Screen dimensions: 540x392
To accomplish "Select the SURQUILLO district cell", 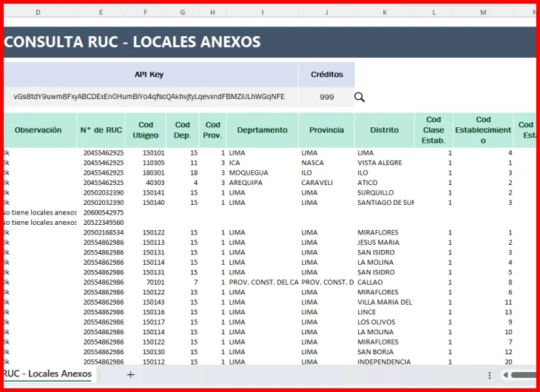I will (385, 192).
